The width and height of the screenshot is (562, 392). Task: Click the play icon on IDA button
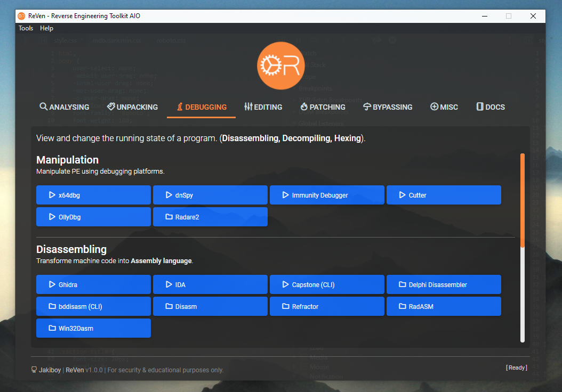coord(169,284)
